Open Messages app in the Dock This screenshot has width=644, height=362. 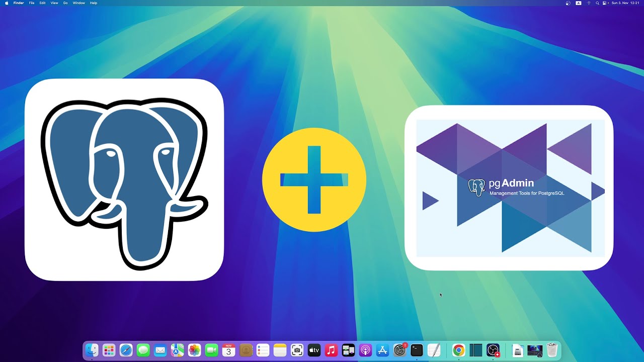[x=143, y=350]
